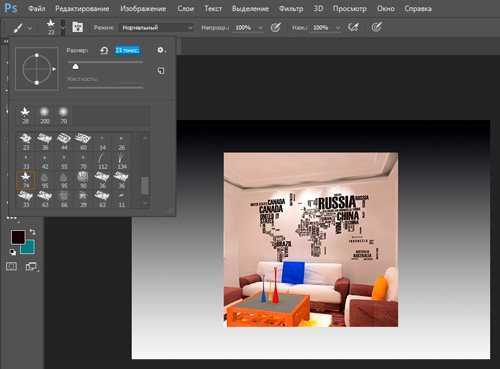Click the brush presets scrollbar thumb

pyautogui.click(x=145, y=185)
